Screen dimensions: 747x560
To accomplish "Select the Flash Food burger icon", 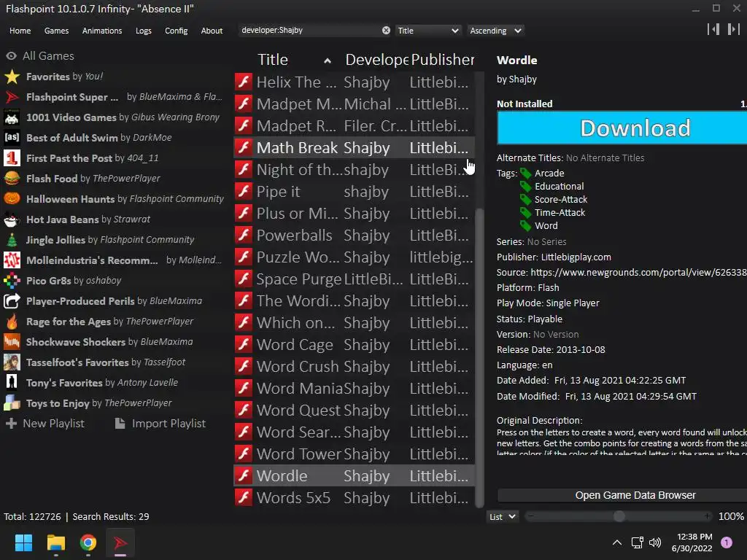I will pos(12,179).
